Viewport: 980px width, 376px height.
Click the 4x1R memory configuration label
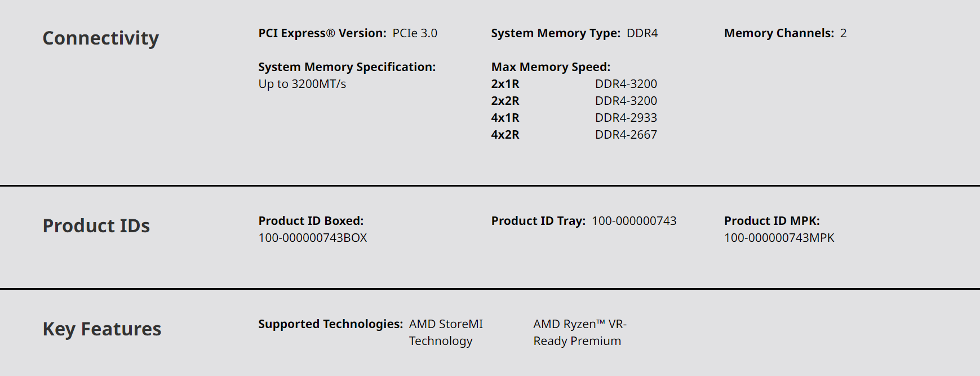(505, 118)
